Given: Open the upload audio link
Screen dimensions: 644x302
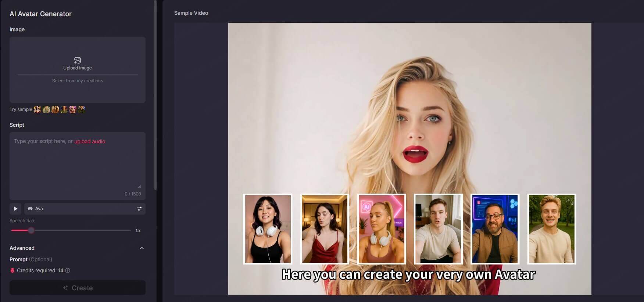Looking at the screenshot, I should pyautogui.click(x=90, y=141).
